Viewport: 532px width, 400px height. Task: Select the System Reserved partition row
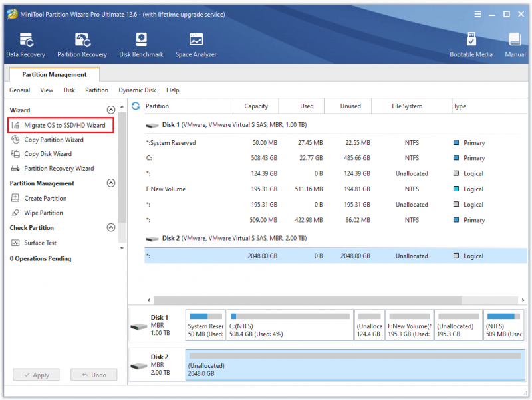[336, 143]
